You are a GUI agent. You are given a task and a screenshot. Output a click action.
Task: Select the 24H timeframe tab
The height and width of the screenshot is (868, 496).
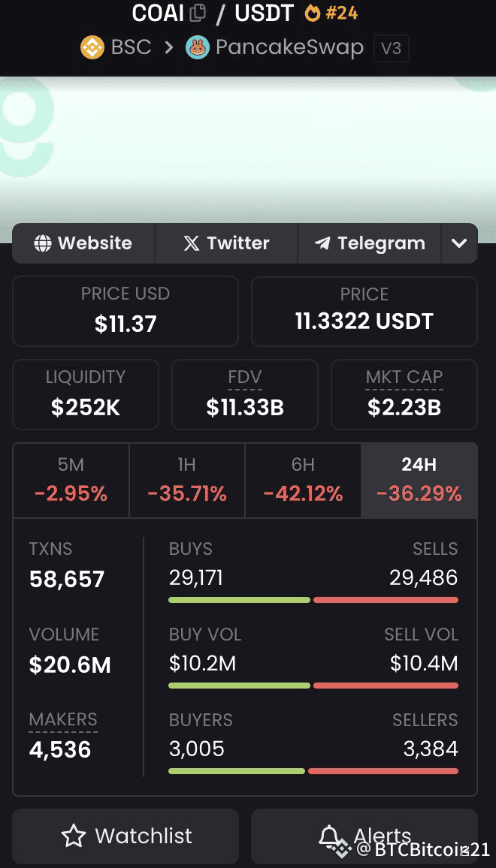[x=419, y=481]
